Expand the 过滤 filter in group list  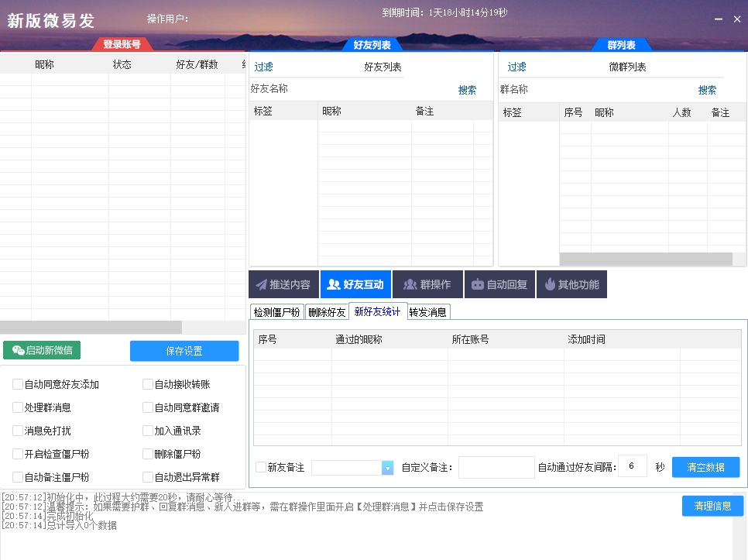[x=516, y=67]
